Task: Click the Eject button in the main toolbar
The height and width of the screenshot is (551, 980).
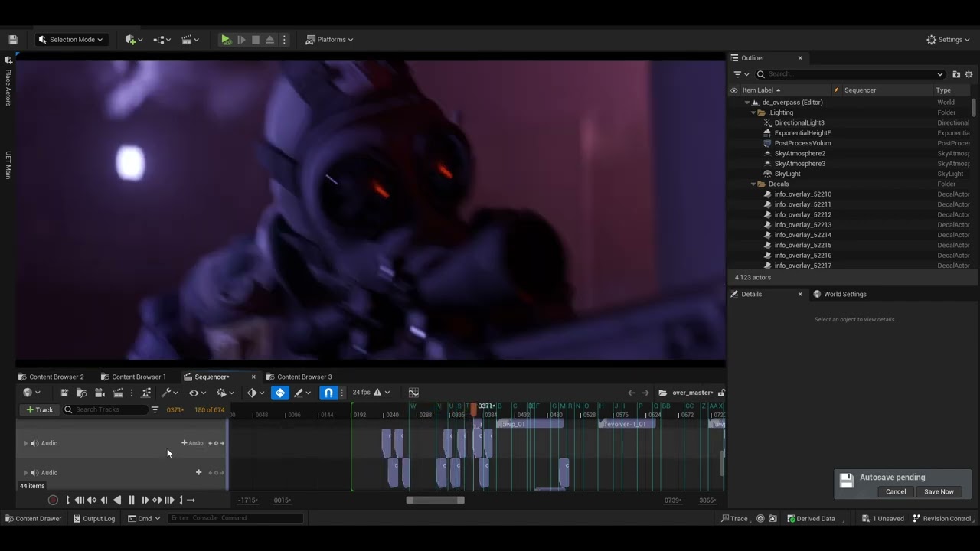Action: coord(269,40)
